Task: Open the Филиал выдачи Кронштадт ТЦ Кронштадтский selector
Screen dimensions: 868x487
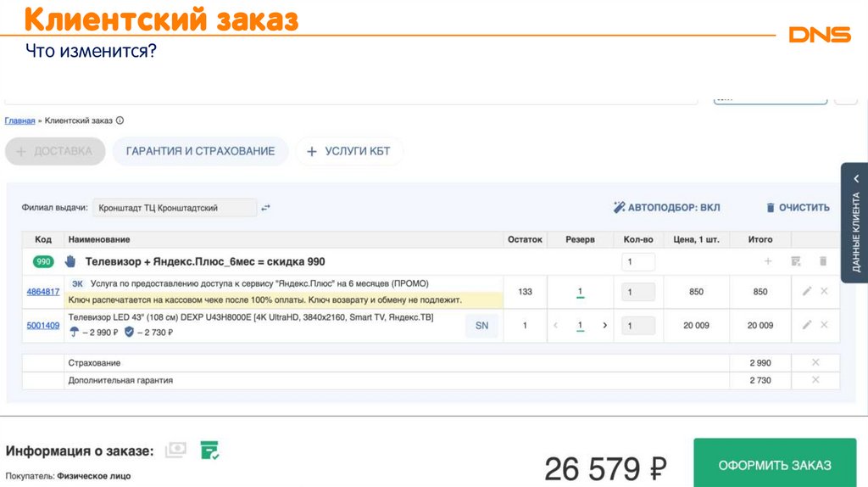Action: (x=175, y=208)
